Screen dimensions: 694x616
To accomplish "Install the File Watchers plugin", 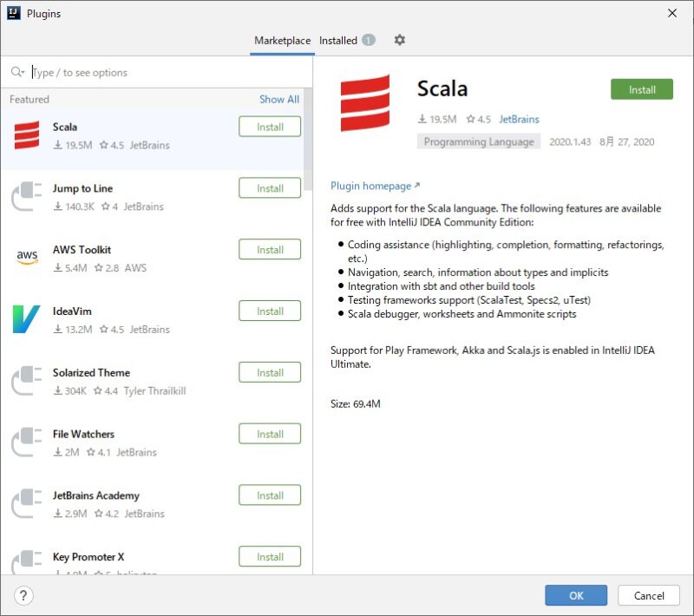I will 270,434.
